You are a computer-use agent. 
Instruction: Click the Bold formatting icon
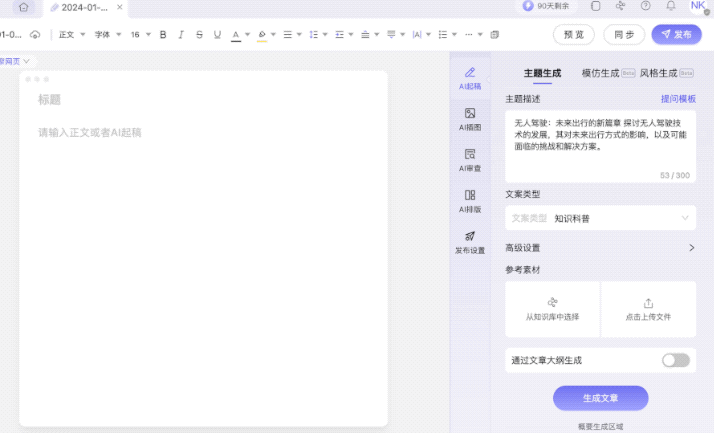coord(163,34)
